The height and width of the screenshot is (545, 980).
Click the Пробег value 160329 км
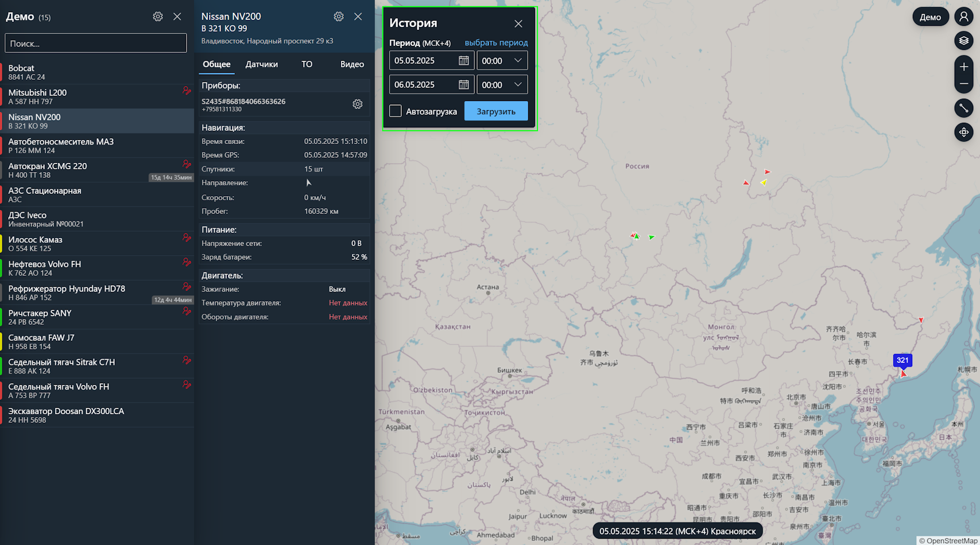321,211
